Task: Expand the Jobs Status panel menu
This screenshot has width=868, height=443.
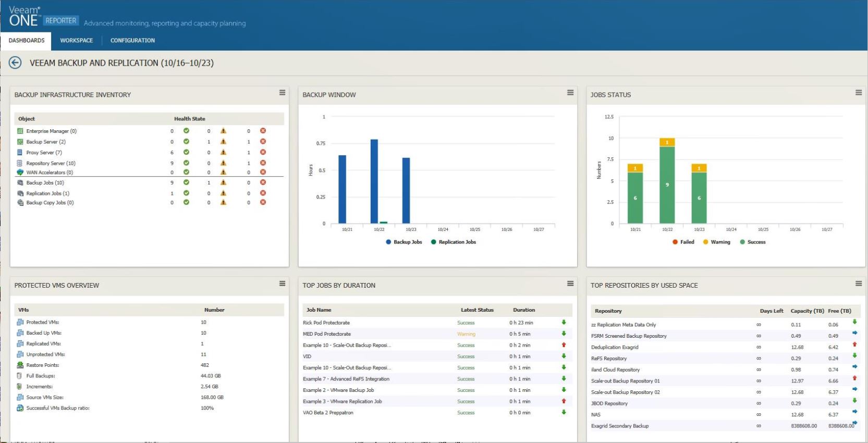Action: 858,93
